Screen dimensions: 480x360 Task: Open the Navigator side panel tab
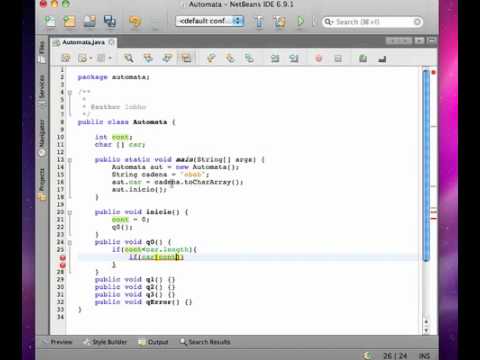point(42,137)
